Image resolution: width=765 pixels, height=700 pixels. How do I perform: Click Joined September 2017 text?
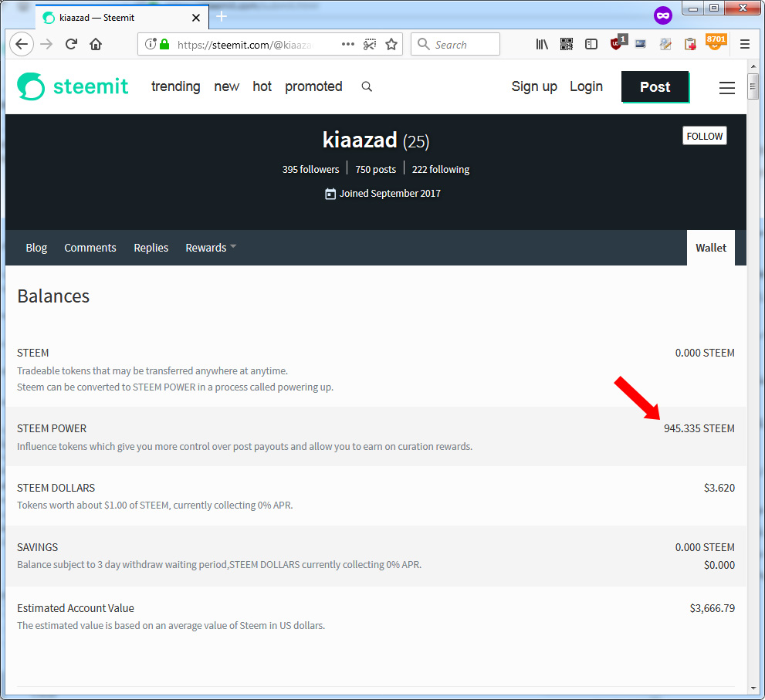pyautogui.click(x=390, y=193)
